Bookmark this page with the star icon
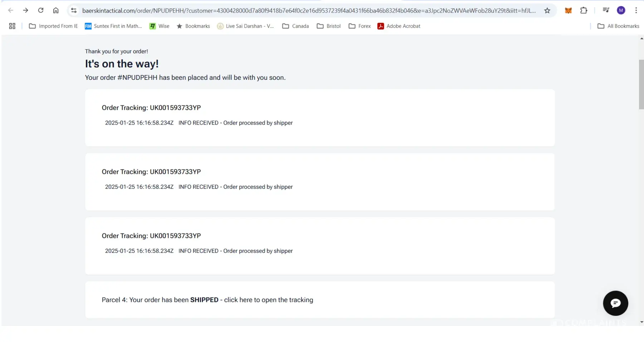The image size is (644, 342). [x=547, y=10]
